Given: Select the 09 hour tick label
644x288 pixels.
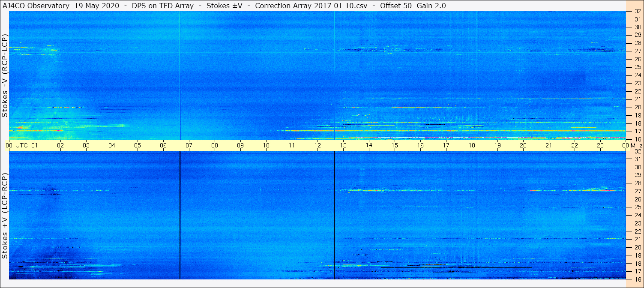Looking at the screenshot, I should tap(240, 145).
